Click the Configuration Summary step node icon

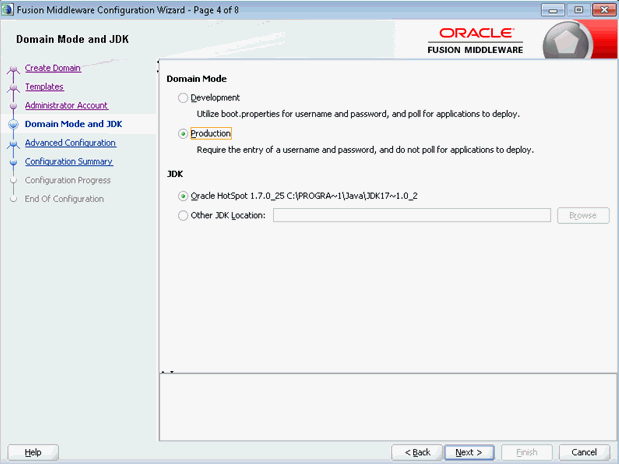click(x=13, y=162)
